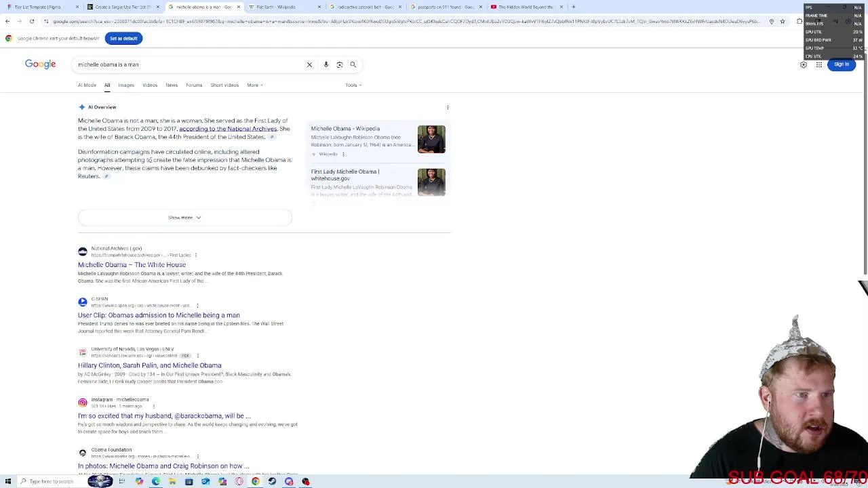
Task: Reload the page
Action: pos(32,21)
